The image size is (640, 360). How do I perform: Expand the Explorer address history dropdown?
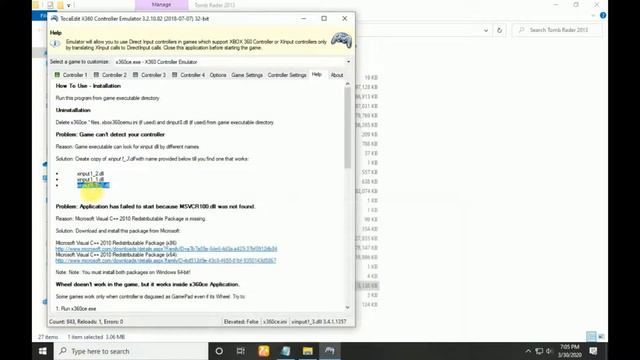tap(486, 30)
